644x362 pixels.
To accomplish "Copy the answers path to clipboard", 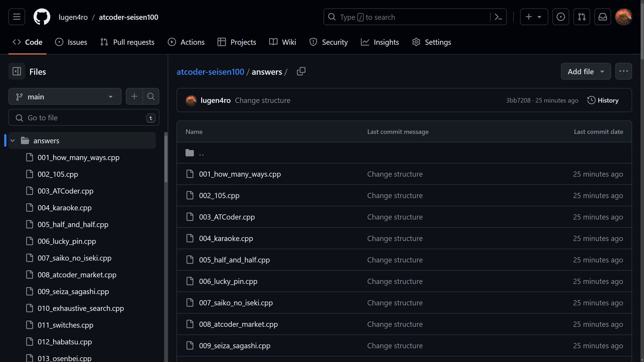I will [301, 71].
